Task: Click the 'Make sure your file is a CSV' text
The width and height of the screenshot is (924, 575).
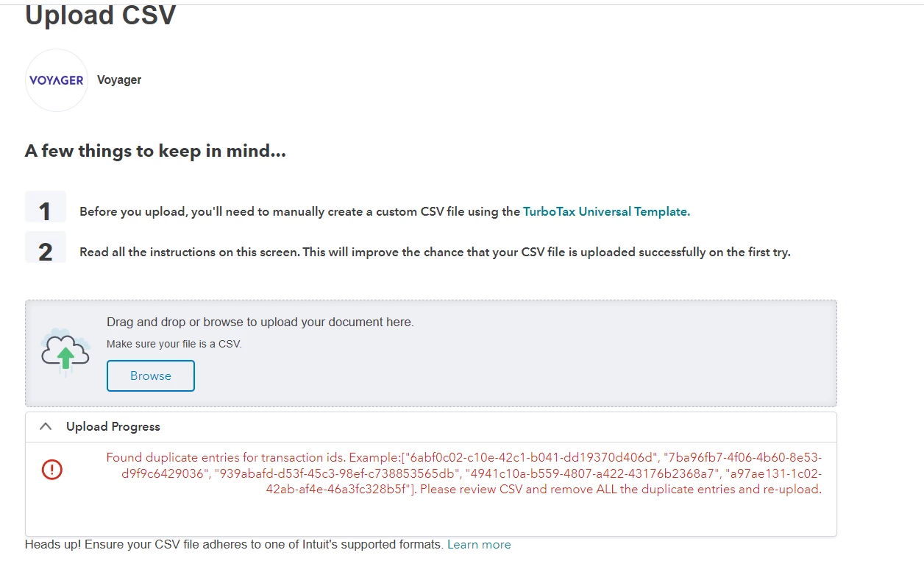Action: [x=174, y=344]
